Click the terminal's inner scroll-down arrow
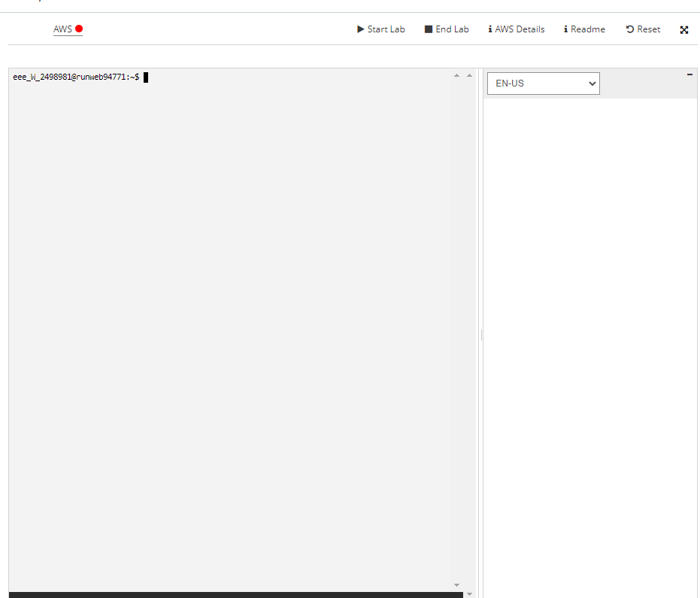Image resolution: width=700 pixels, height=598 pixels. tap(456, 584)
